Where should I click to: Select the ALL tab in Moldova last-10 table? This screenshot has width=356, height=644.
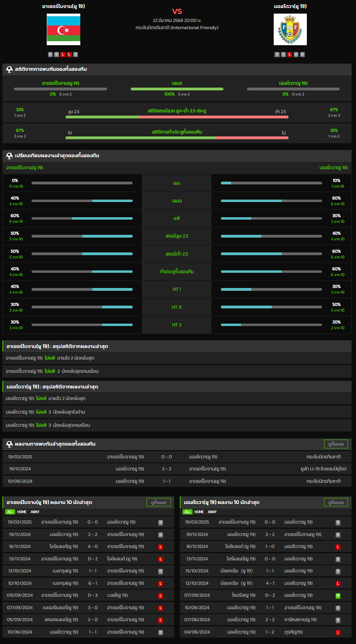[187, 512]
